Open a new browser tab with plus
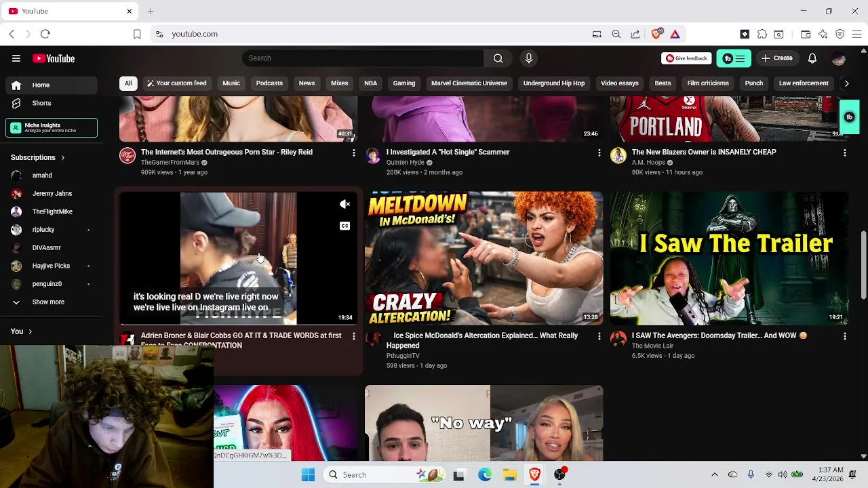 pos(151,11)
